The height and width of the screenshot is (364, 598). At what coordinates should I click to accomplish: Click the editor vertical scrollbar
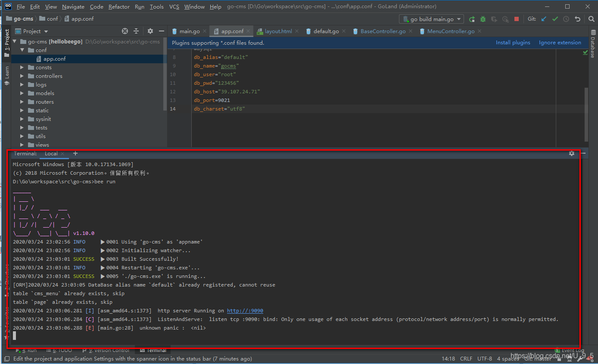pyautogui.click(x=586, y=114)
